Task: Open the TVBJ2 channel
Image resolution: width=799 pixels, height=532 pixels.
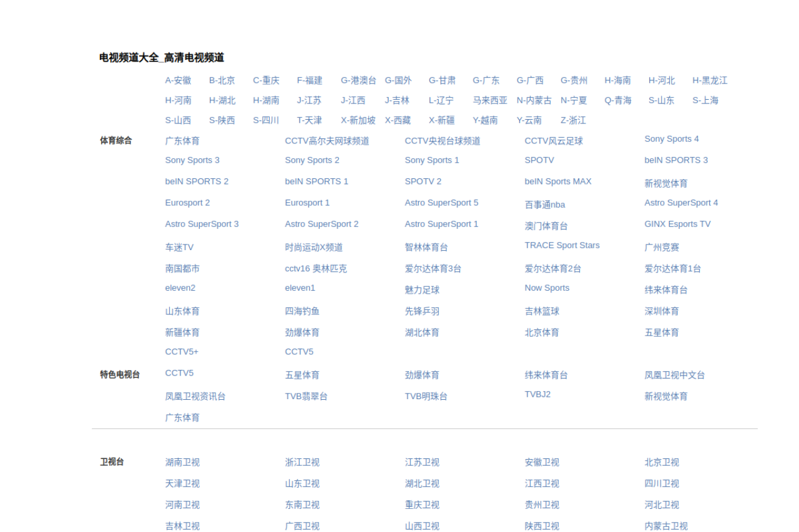Action: [x=537, y=394]
